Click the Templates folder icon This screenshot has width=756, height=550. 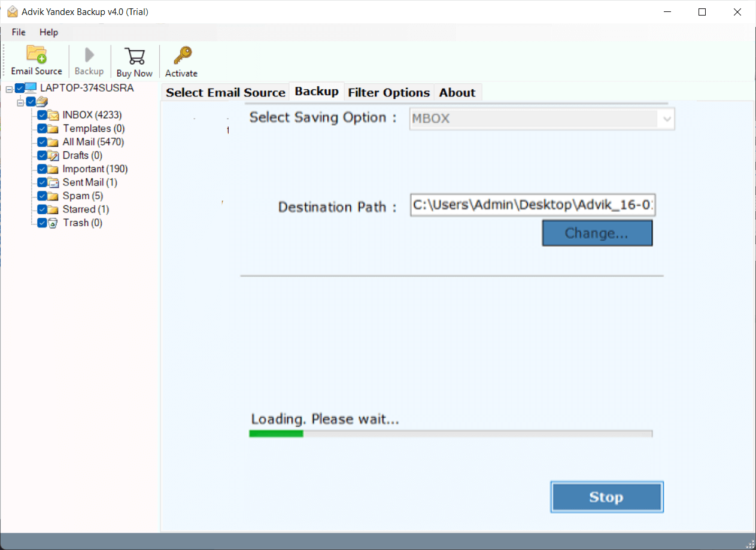(53, 129)
